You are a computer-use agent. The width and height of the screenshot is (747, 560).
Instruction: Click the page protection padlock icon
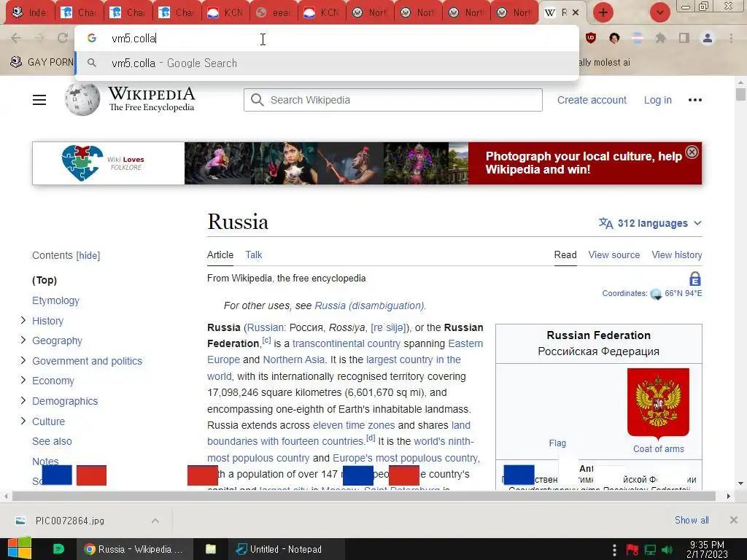coord(695,279)
